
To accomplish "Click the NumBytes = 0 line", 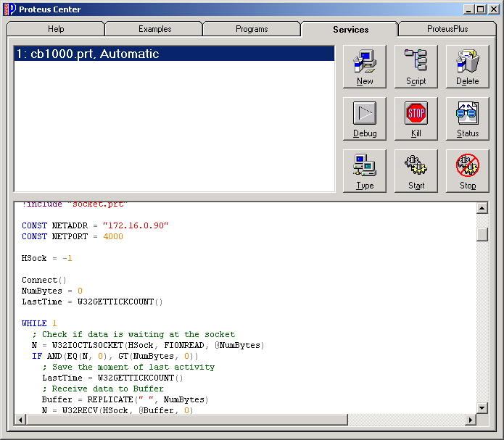I will pyautogui.click(x=52, y=291).
